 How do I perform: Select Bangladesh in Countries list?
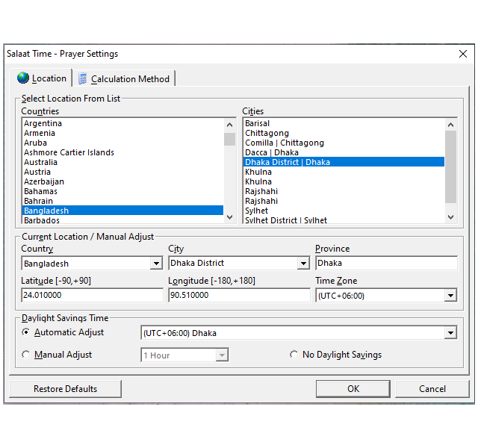(x=122, y=211)
